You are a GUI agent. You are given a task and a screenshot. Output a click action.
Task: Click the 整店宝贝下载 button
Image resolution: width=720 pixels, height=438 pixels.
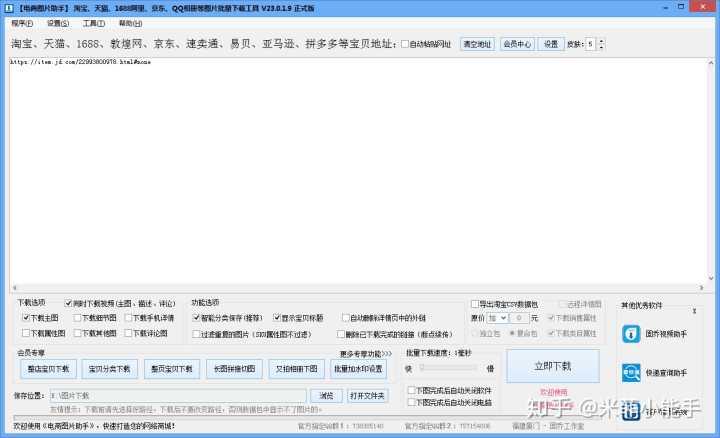pos(48,369)
